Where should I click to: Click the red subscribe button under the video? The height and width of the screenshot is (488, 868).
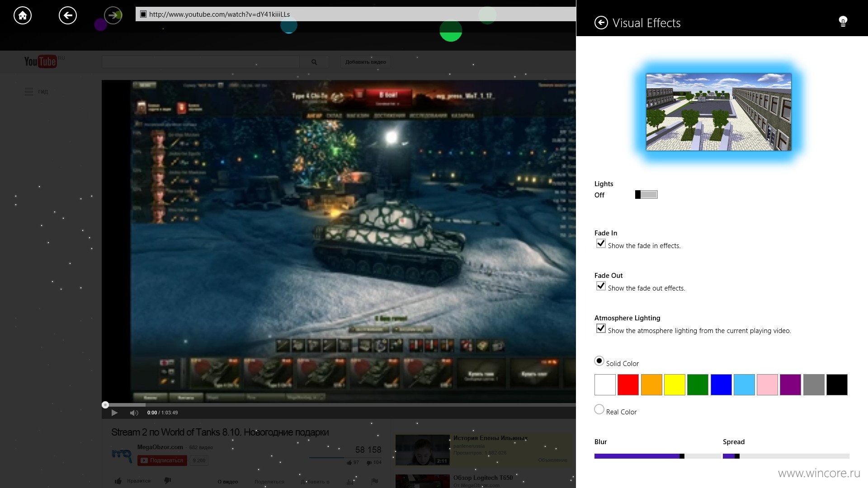click(162, 460)
